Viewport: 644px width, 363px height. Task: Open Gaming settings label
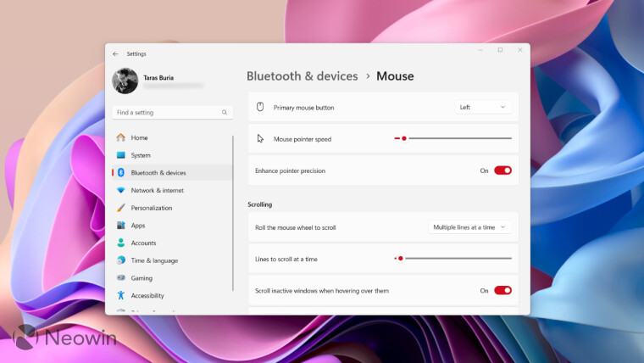click(142, 278)
